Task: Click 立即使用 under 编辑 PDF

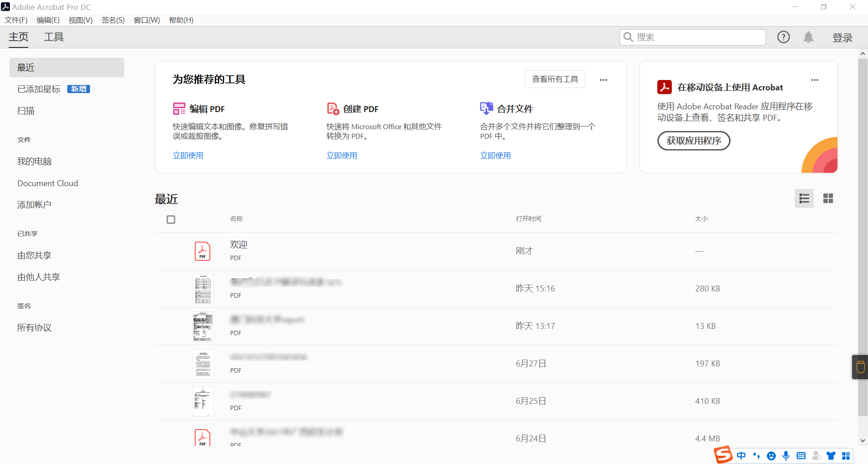Action: pos(188,155)
